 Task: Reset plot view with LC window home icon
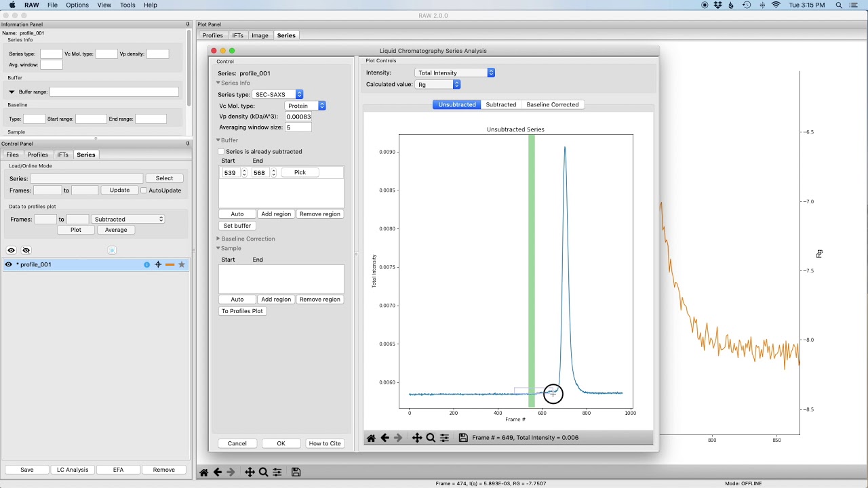point(371,438)
